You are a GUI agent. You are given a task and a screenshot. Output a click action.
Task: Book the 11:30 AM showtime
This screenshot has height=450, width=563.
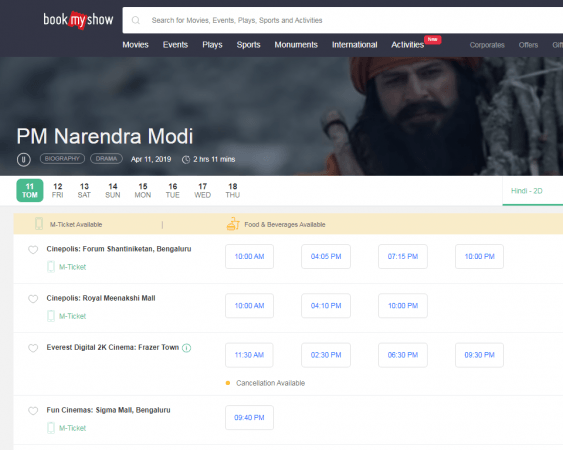click(249, 355)
